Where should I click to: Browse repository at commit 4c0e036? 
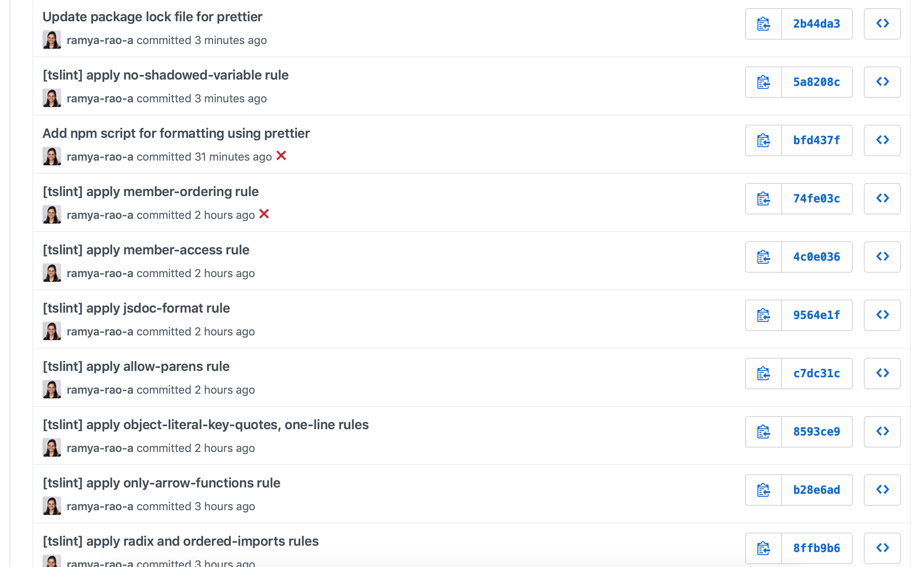coord(882,257)
